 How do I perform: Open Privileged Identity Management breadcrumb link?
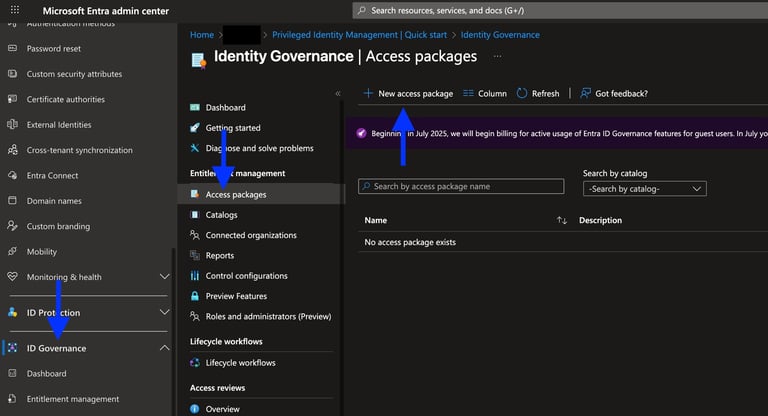pos(360,35)
